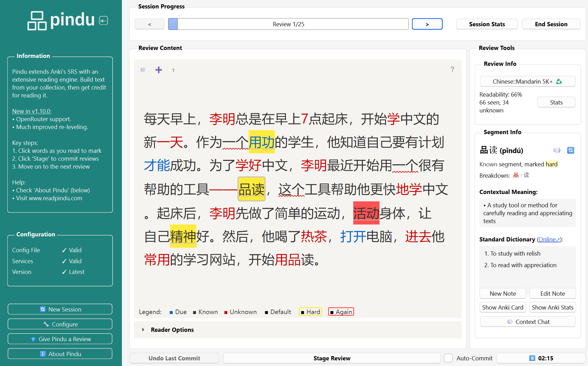The height and width of the screenshot is (366, 588).
Task: Refresh segment info with blue icon
Action: [x=571, y=150]
